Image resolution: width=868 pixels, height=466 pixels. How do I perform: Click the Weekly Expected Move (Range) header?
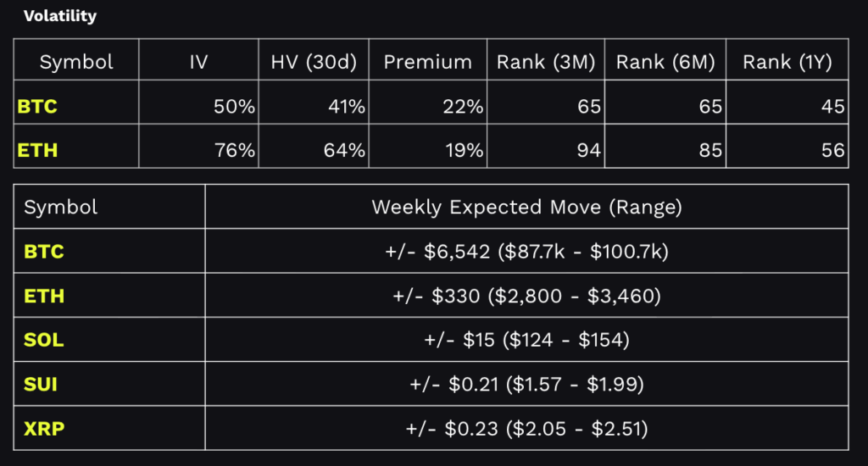click(526, 208)
